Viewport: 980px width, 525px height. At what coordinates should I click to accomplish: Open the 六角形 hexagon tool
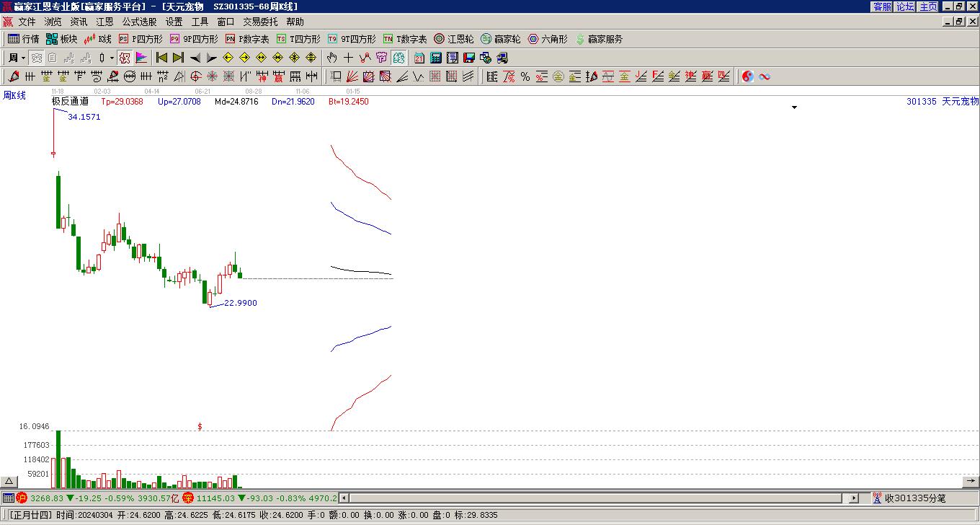(548, 39)
